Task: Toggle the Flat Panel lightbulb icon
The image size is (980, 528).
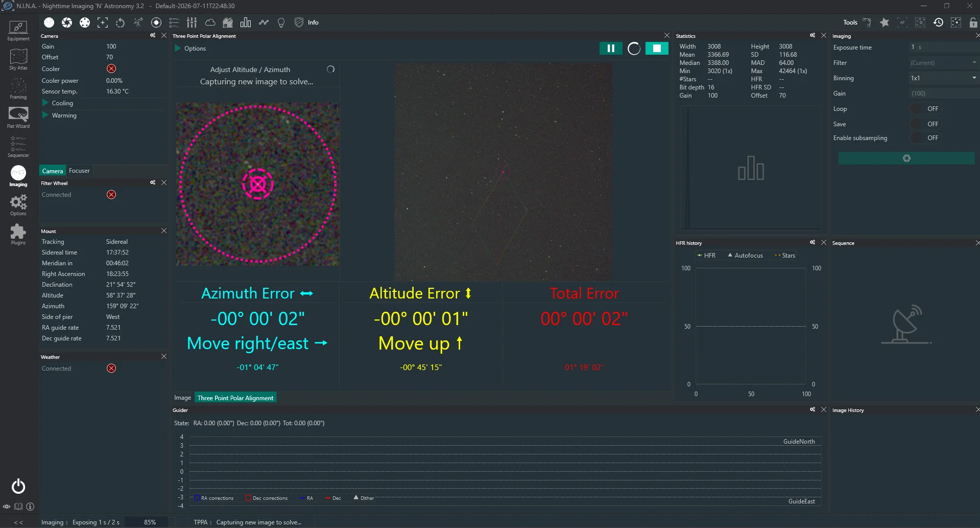Action: 281,22
